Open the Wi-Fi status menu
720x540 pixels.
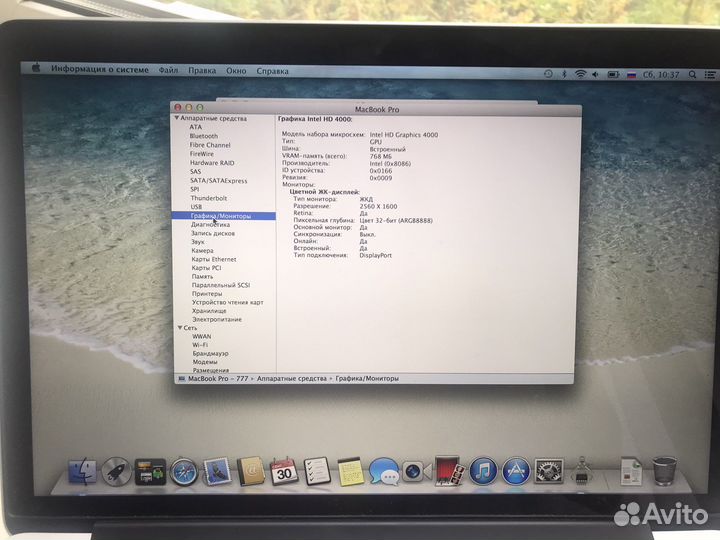coord(580,74)
